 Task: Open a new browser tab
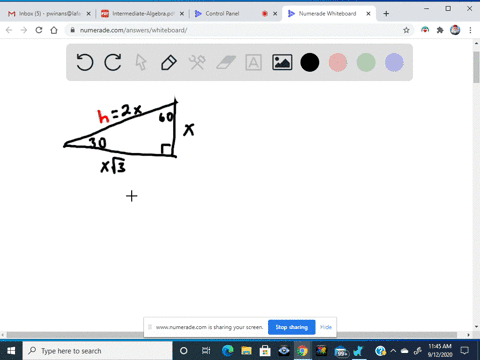click(x=386, y=14)
